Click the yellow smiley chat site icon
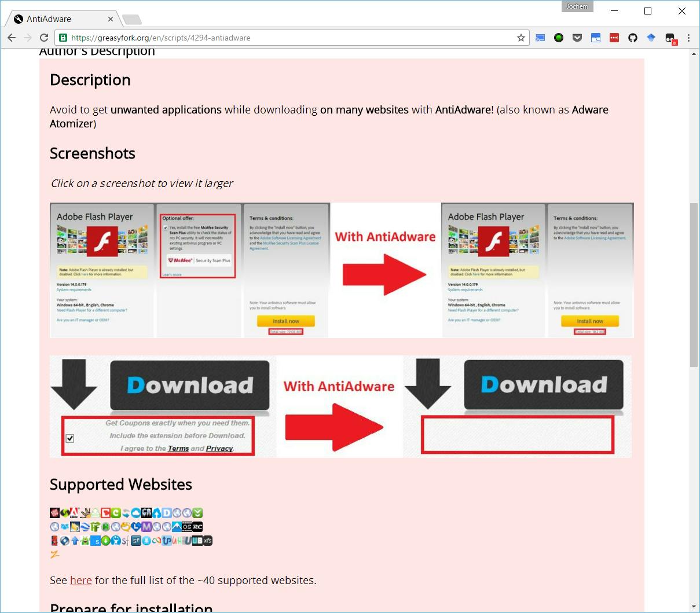This screenshot has height=613, width=700. point(126,527)
